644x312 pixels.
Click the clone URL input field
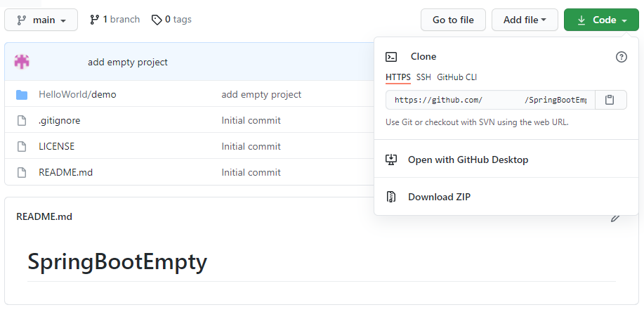coord(490,100)
